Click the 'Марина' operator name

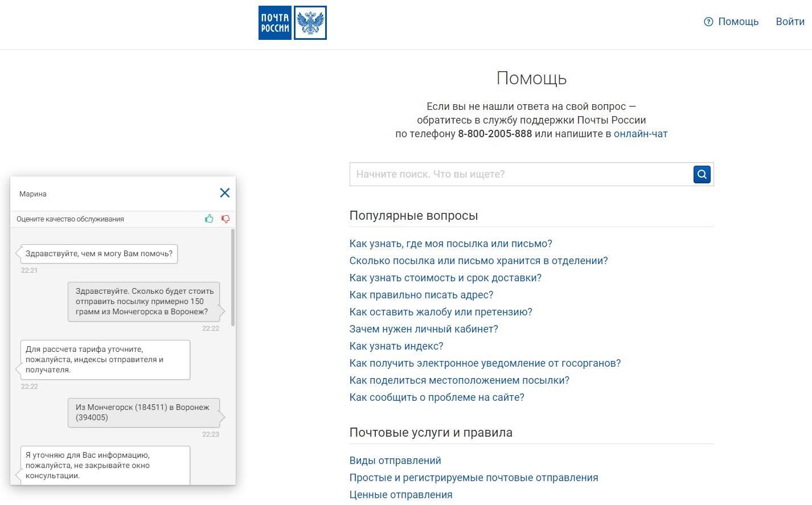click(33, 194)
